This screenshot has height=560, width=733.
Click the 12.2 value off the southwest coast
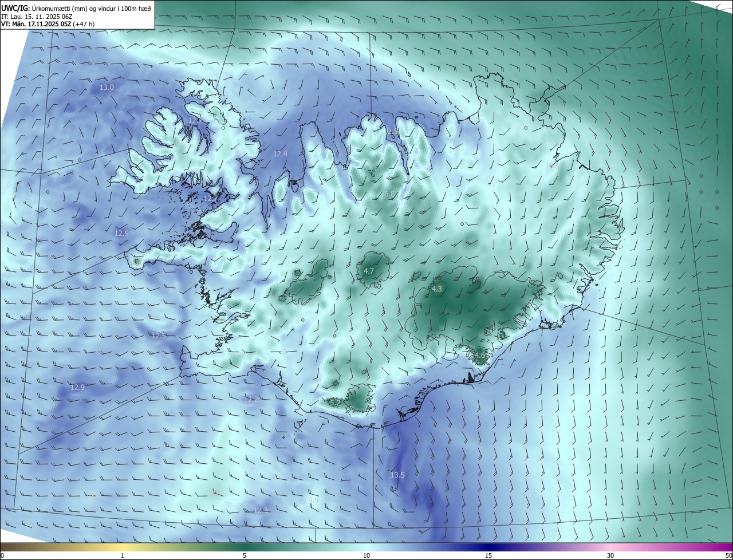click(x=250, y=399)
